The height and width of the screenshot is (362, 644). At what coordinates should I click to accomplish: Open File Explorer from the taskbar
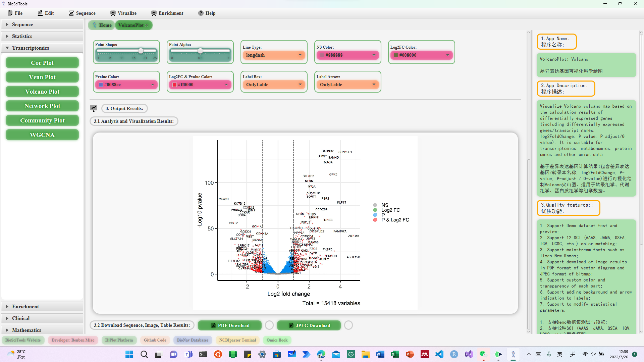click(x=365, y=354)
